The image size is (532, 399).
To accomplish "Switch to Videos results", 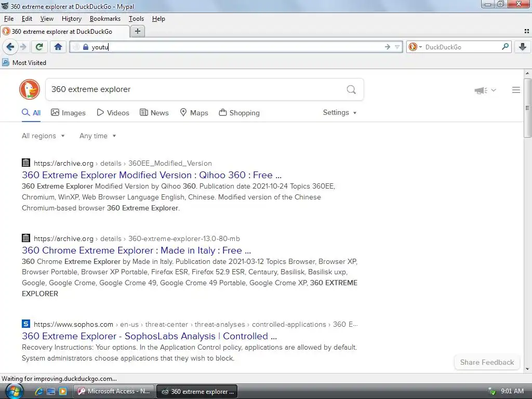I will [113, 113].
